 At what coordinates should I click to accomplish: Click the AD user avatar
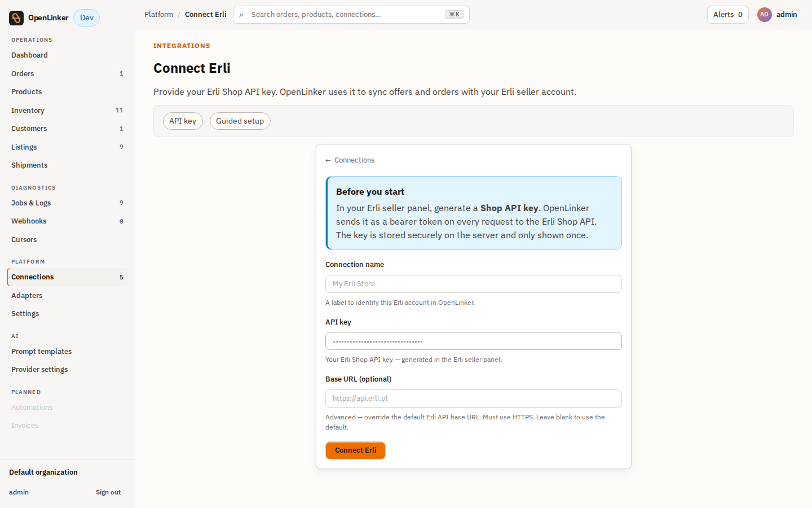pyautogui.click(x=764, y=15)
